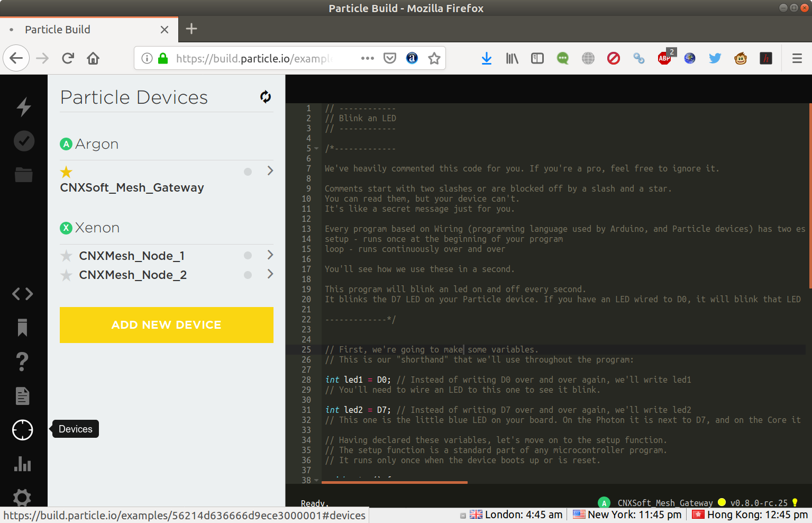The image size is (812, 523).
Task: Click the ADD NEW DEVICE button
Action: (167, 325)
